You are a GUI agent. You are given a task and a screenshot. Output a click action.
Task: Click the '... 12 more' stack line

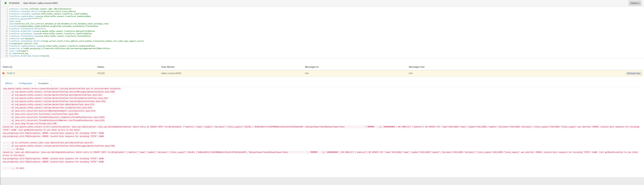[x=18, y=168]
